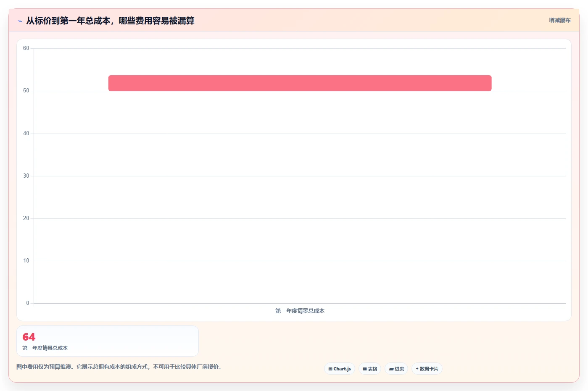The height and width of the screenshot is (391, 588).
Task: Click the y-axis tick label 50
Action: coord(26,91)
